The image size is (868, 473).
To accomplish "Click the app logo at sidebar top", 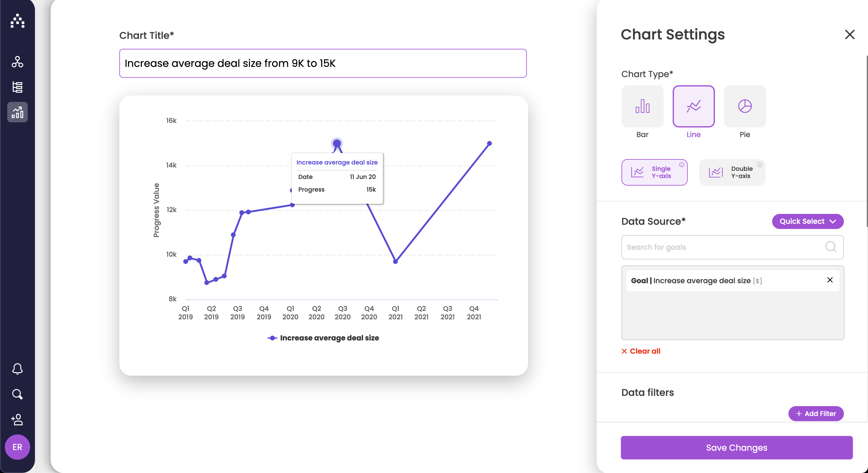I will pos(17,21).
